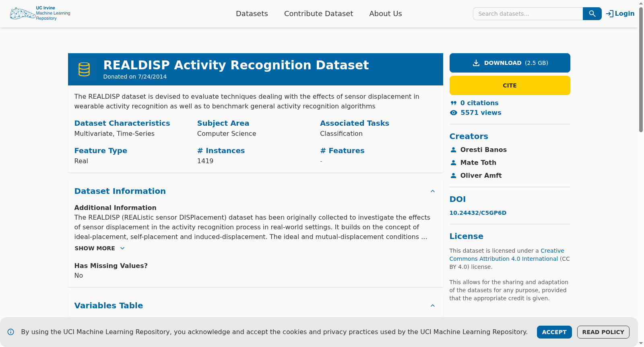The image size is (644, 347).
Task: Click the DOI heading
Action: (458, 199)
